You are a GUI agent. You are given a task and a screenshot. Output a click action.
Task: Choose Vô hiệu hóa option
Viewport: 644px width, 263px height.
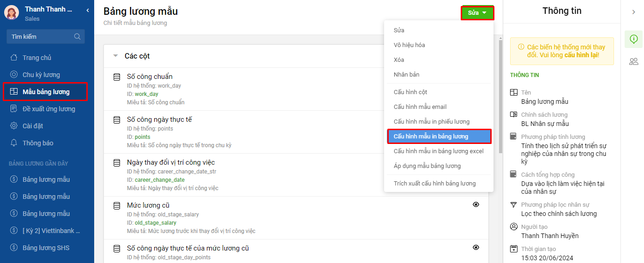coord(439,45)
